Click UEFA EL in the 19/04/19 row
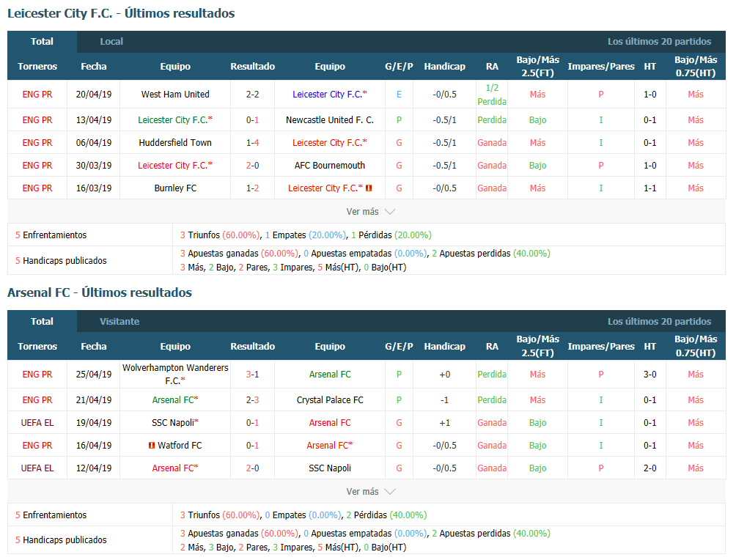Screen dimensions: 736x560 37,422
